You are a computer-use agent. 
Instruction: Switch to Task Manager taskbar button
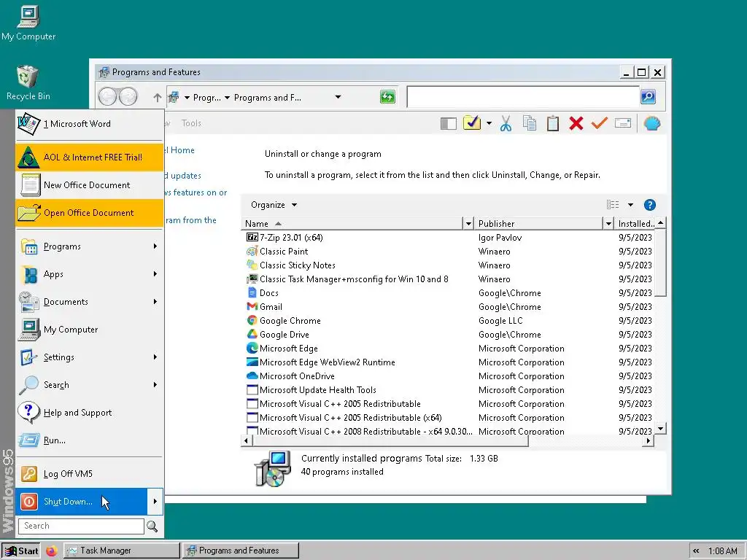[122, 551]
